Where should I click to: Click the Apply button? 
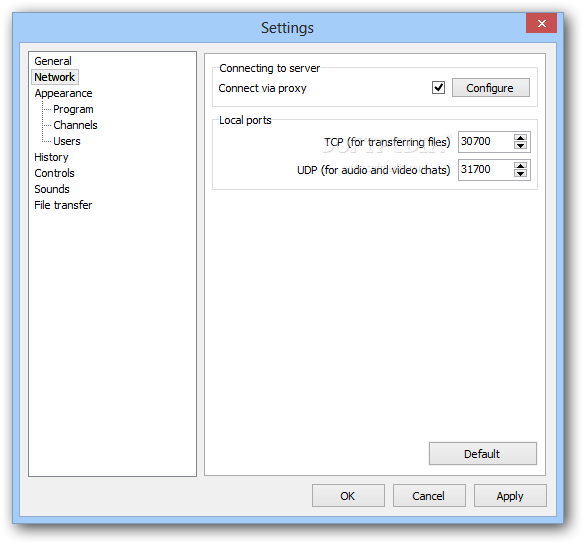point(510,496)
